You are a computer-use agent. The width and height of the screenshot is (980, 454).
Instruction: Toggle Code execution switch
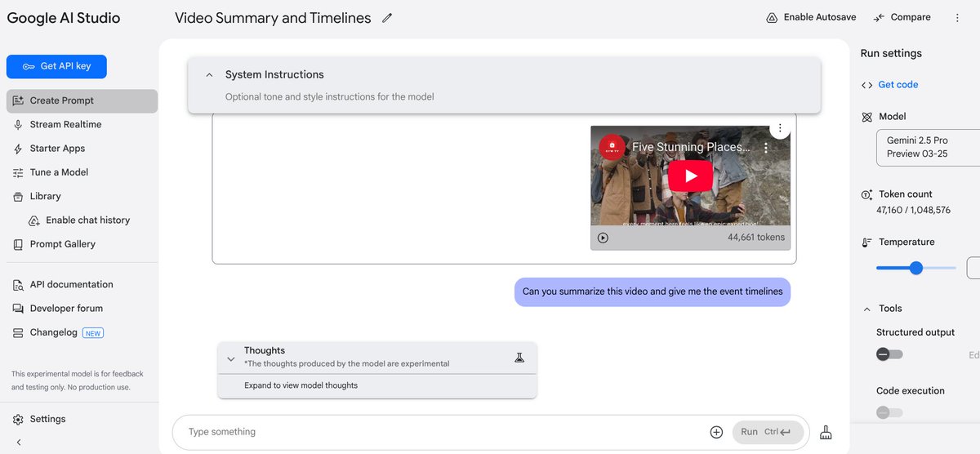[x=889, y=412]
